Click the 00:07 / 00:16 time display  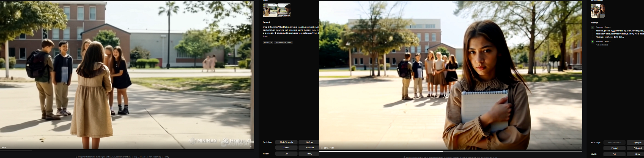tap(329, 148)
